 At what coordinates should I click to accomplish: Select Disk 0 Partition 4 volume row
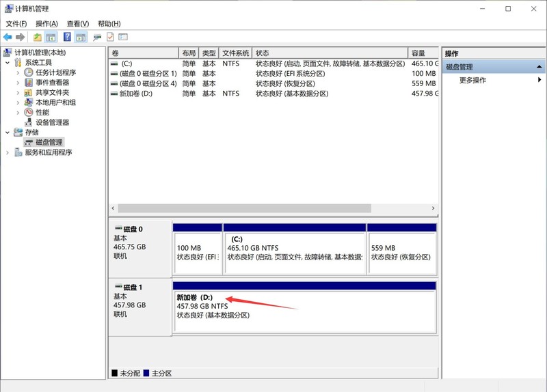coord(274,83)
